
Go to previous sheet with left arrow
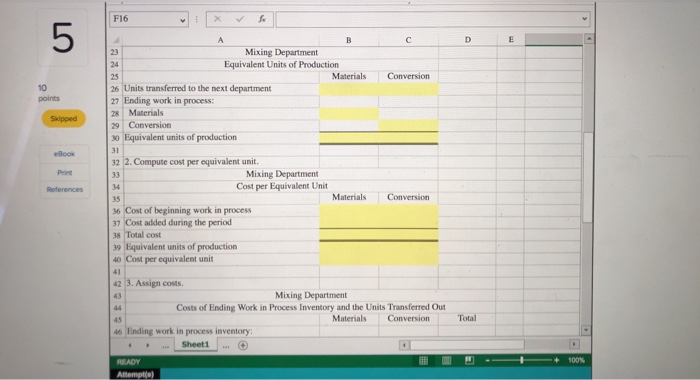[x=130, y=345]
